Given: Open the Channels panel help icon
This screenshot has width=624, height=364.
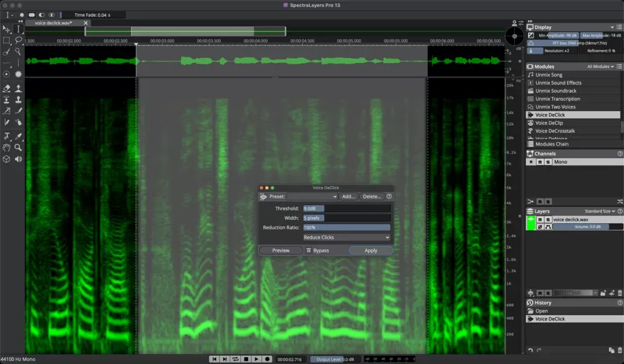Looking at the screenshot, I should [620, 154].
